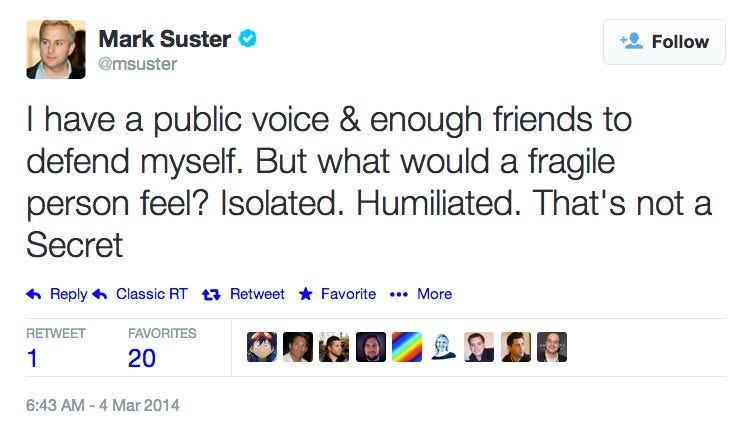Open Mark Suster's profile photo
The width and height of the screenshot is (745, 431).
56,49
